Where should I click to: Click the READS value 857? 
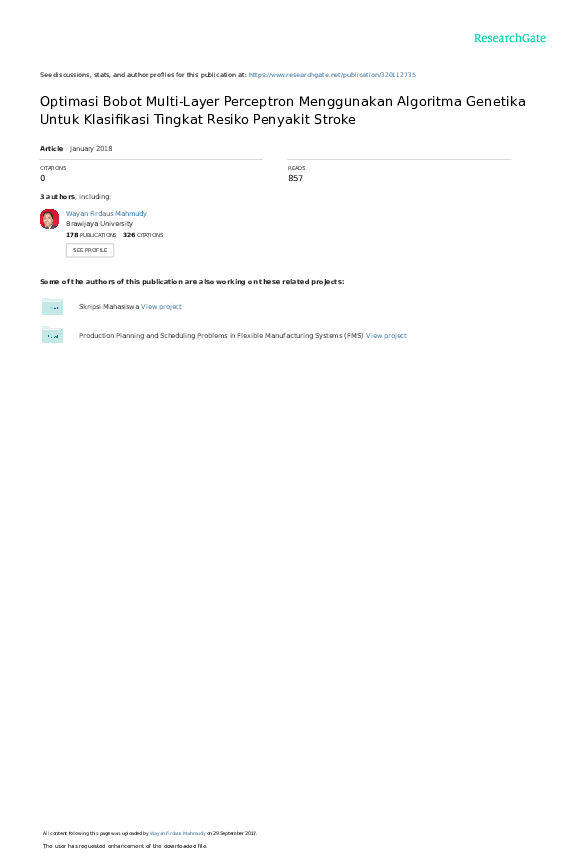pyautogui.click(x=295, y=178)
